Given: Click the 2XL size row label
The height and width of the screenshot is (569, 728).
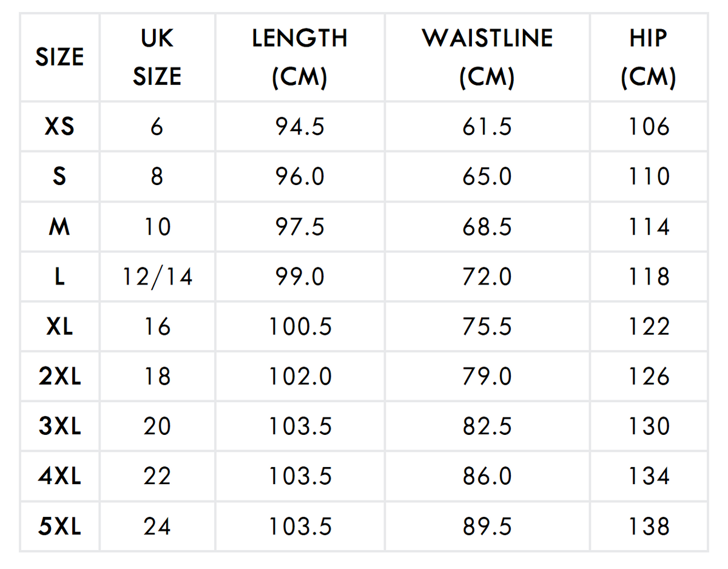Looking at the screenshot, I should click(x=59, y=376).
